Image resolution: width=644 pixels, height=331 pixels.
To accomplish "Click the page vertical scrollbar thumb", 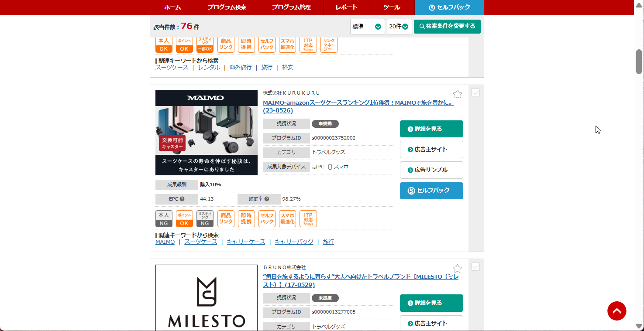I will (639, 61).
